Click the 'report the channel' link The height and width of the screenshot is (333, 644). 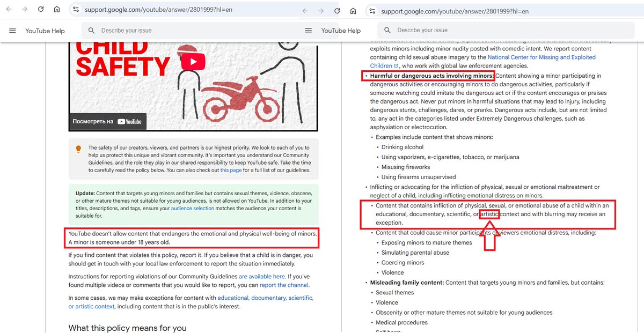click(284, 285)
